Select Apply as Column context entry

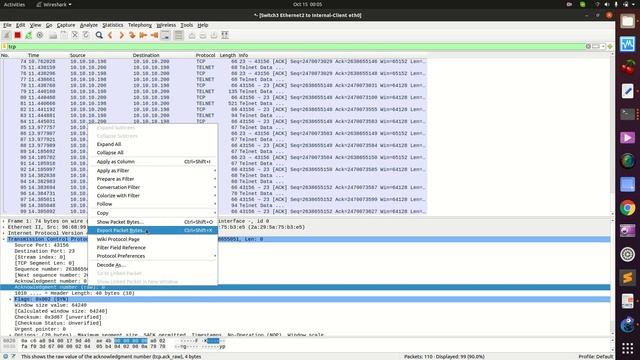(x=153, y=162)
